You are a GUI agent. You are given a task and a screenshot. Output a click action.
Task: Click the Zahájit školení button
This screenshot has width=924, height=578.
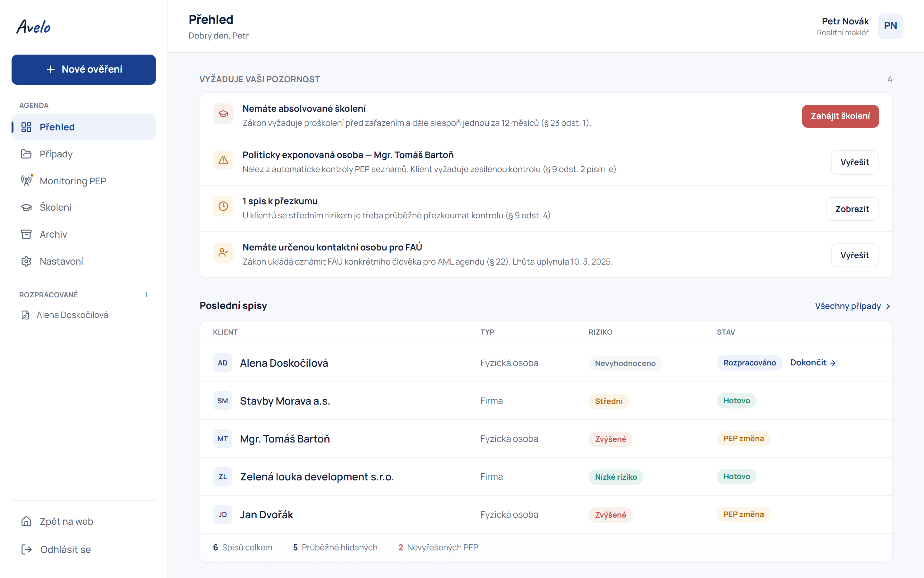[840, 116]
